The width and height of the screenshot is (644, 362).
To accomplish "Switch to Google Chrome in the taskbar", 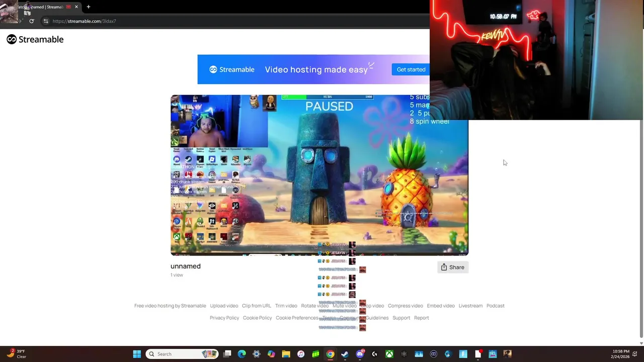I will point(330,354).
